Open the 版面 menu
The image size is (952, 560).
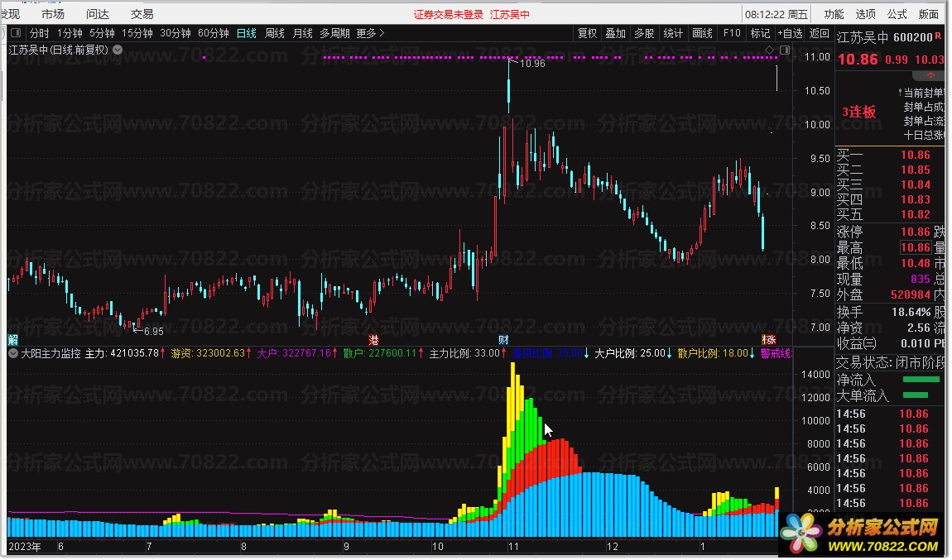coord(928,14)
